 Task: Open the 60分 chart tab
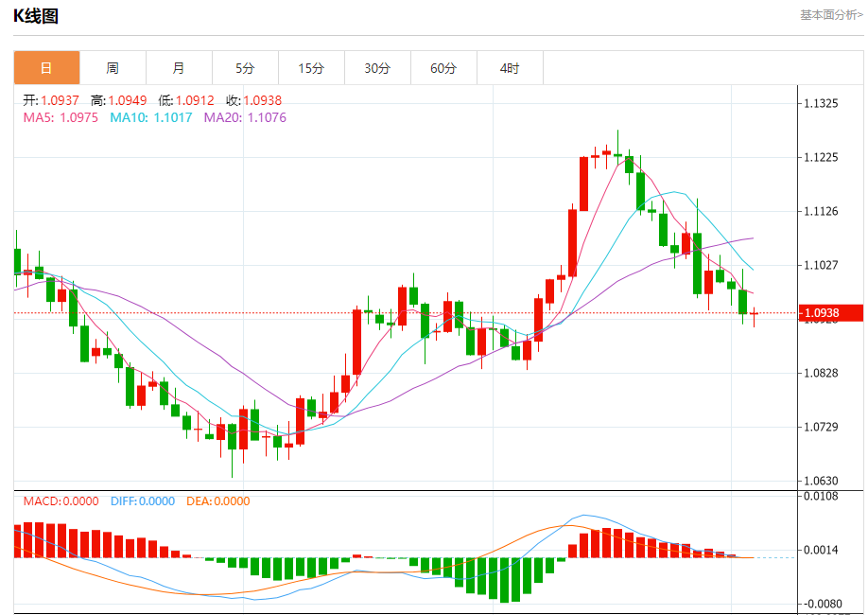pyautogui.click(x=443, y=67)
